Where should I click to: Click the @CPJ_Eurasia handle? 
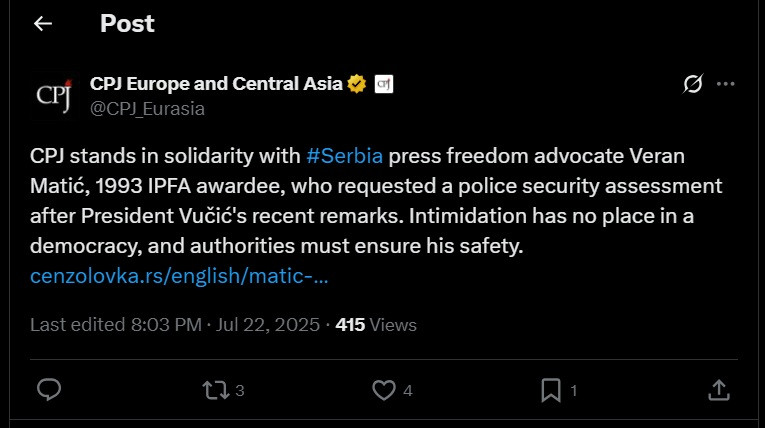click(147, 109)
